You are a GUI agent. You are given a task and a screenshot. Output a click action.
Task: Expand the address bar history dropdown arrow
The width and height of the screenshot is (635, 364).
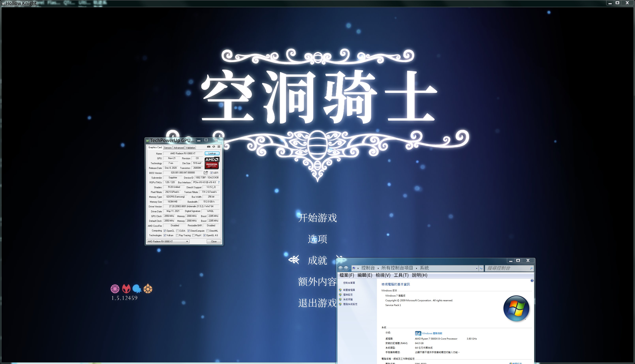(x=477, y=268)
